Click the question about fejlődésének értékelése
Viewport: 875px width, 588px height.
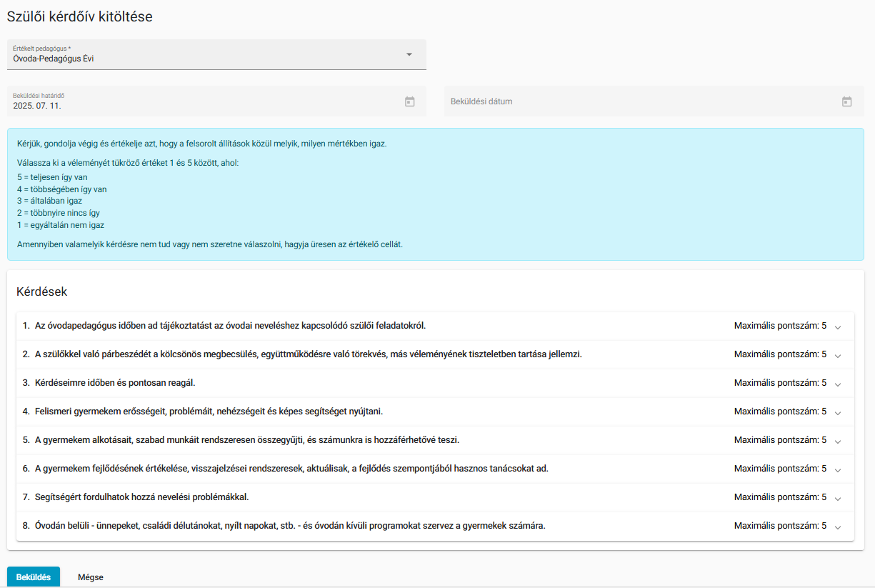pos(435,469)
